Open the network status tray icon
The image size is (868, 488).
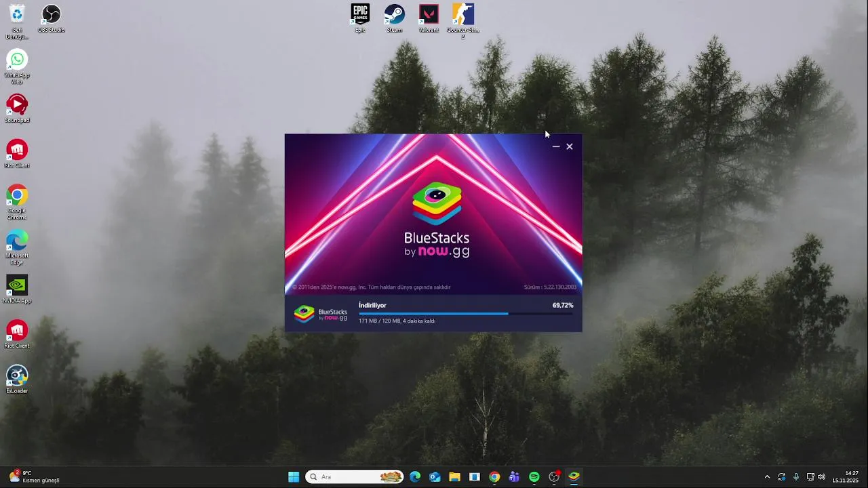click(810, 477)
